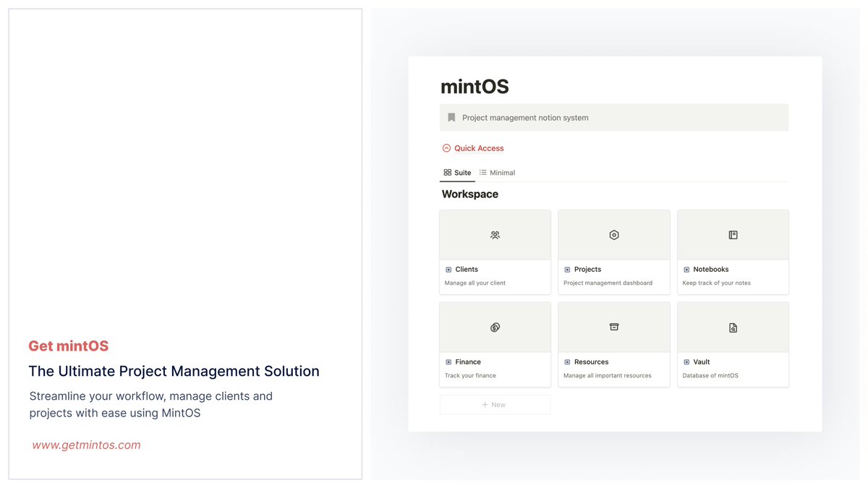Open the Projects card hexagon icon
Screen dimensions: 868x488
pyautogui.click(x=614, y=235)
